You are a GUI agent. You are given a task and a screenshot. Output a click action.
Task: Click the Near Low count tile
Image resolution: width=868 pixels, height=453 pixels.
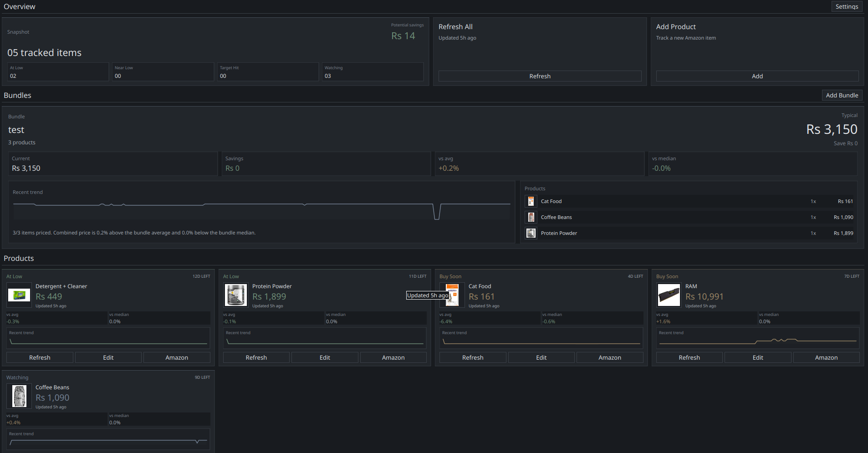163,72
